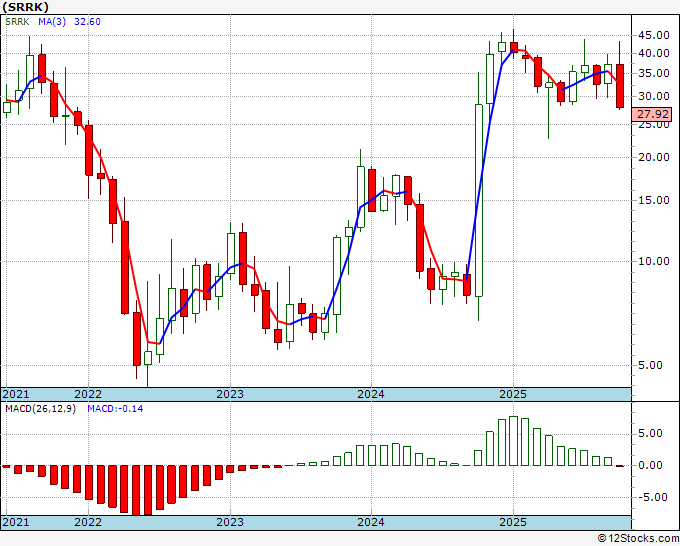Click the 27.92 current price tag
This screenshot has height=546, width=680.
653,114
